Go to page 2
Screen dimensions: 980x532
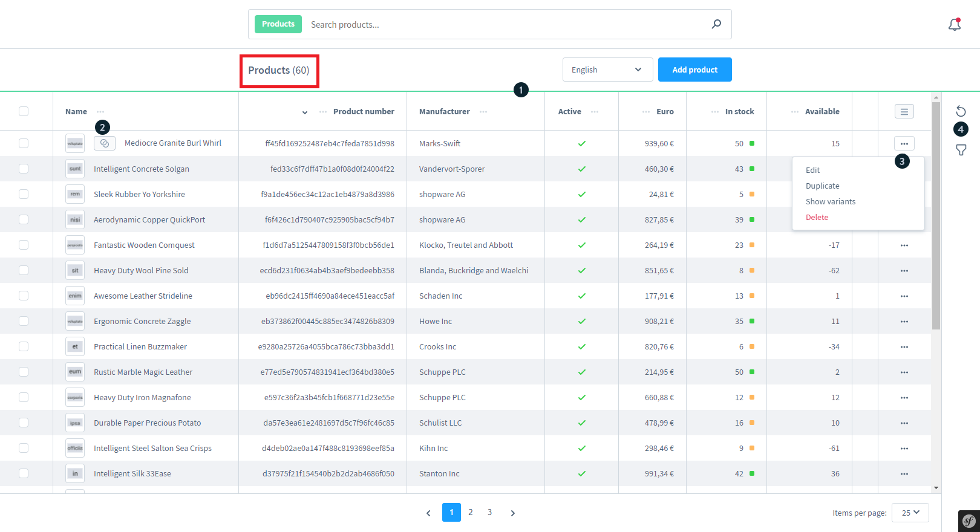point(471,512)
